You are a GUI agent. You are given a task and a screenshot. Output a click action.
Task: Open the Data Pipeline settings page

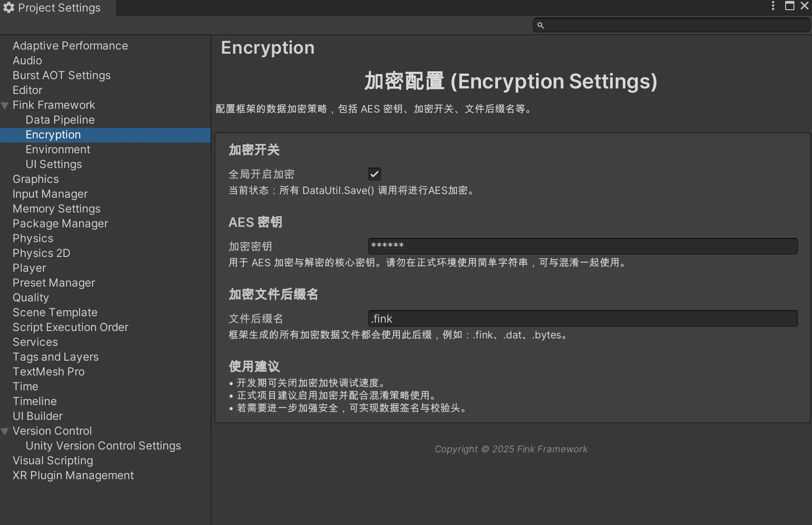click(x=60, y=120)
